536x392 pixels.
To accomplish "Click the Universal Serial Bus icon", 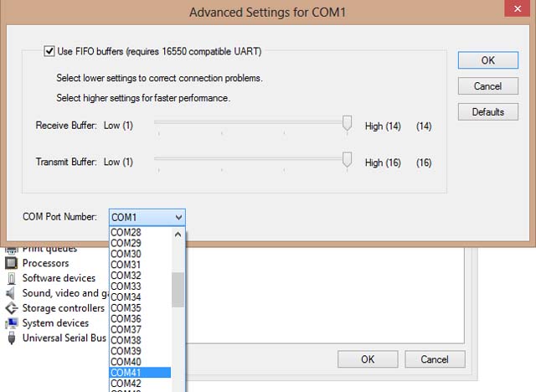I will point(12,338).
